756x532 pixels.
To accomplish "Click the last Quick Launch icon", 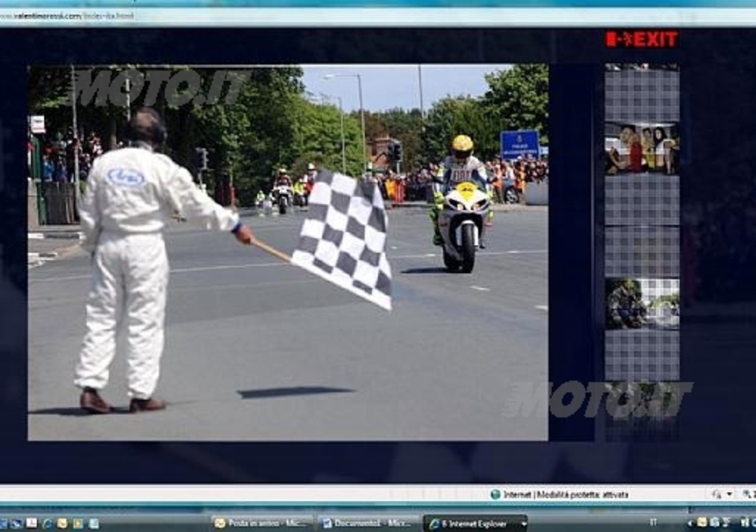I will click(x=94, y=523).
